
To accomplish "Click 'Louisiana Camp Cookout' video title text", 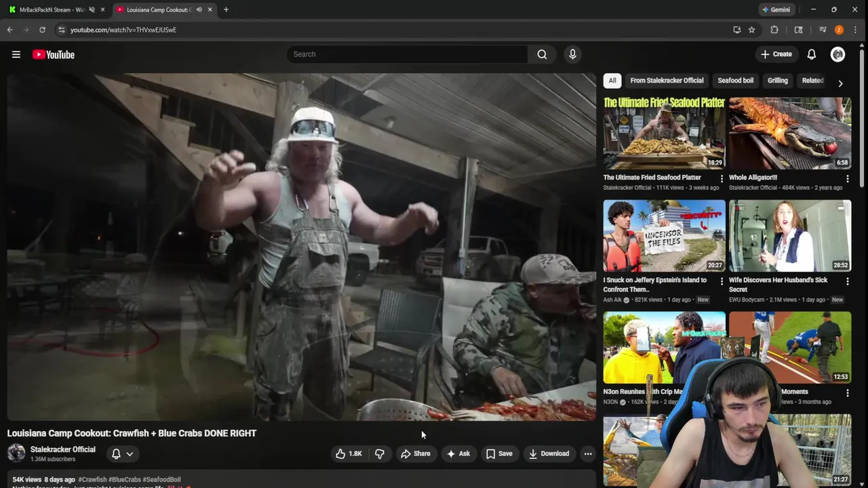I will (132, 433).
